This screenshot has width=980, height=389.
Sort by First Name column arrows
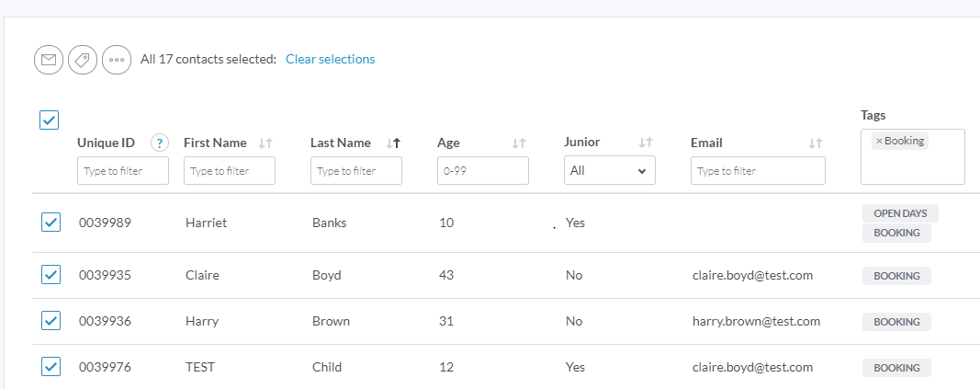click(x=265, y=143)
